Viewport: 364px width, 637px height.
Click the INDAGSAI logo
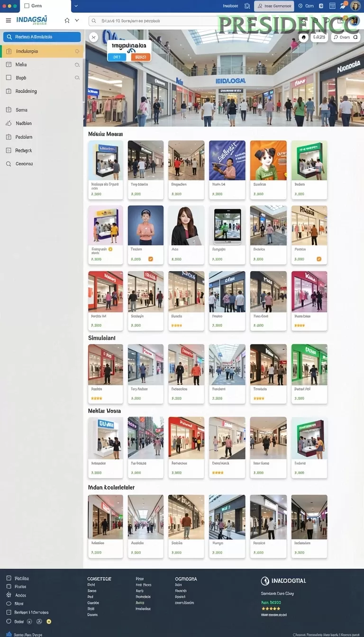pyautogui.click(x=31, y=20)
